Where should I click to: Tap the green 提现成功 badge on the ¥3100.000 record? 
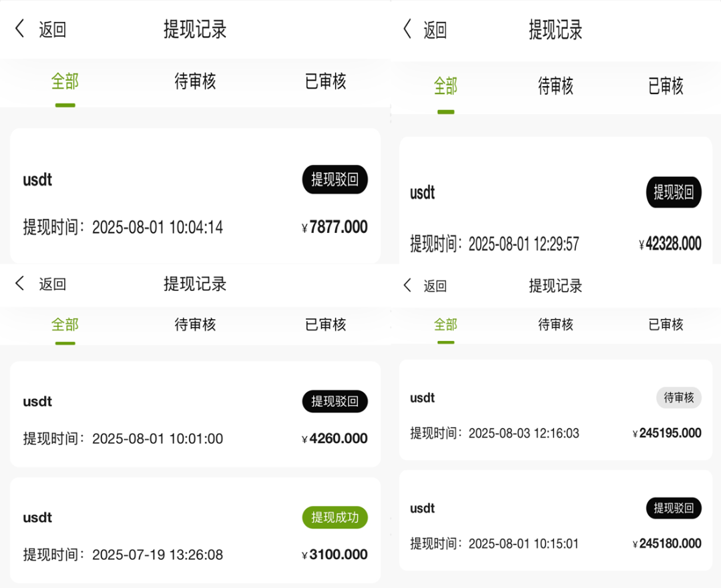point(334,517)
